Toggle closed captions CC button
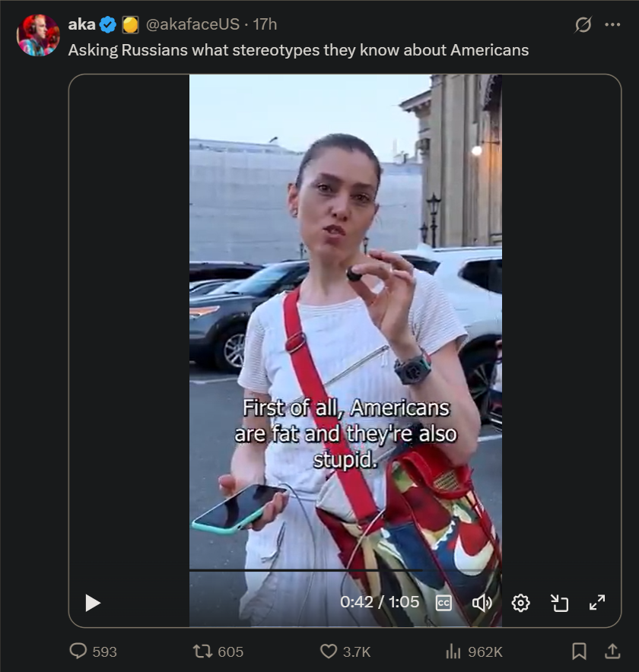 click(443, 603)
